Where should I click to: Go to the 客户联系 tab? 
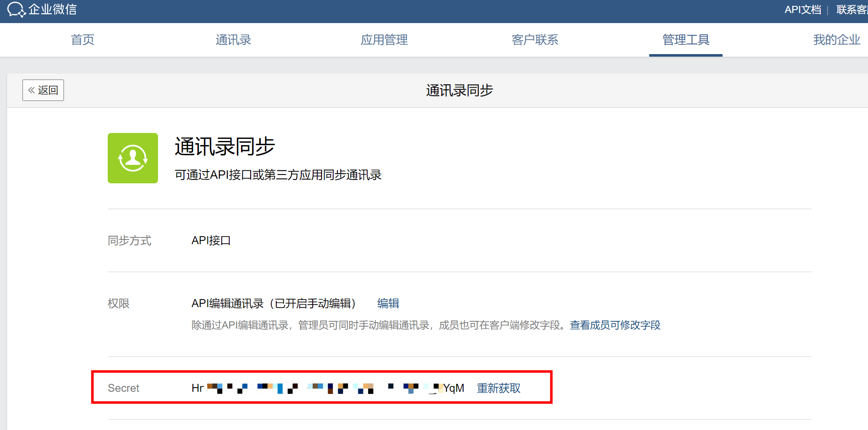(x=535, y=40)
